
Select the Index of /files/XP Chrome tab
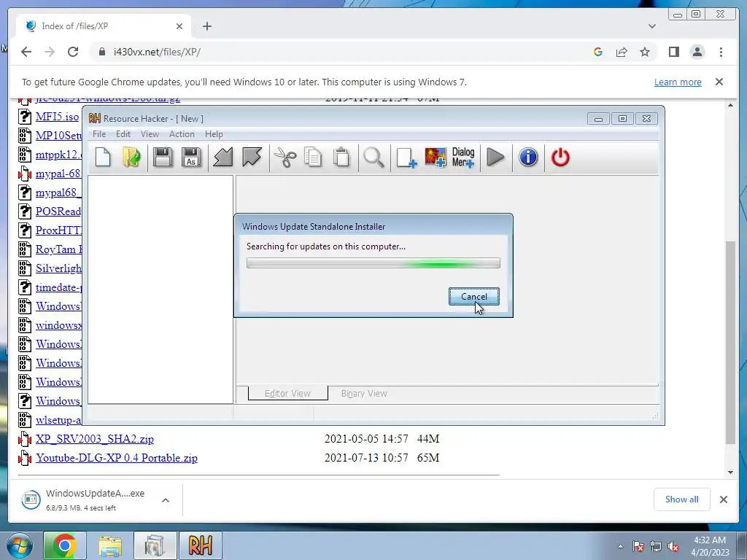(x=104, y=26)
